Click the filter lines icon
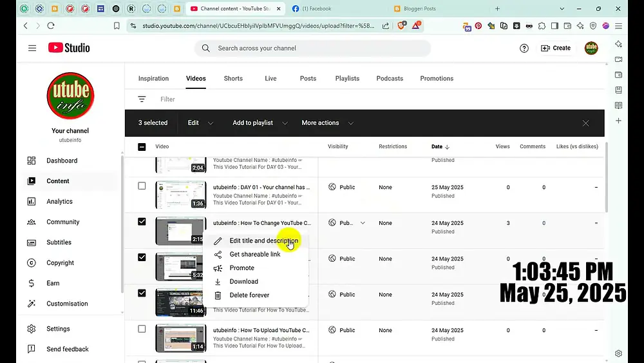Image resolution: width=644 pixels, height=363 pixels. tap(142, 99)
